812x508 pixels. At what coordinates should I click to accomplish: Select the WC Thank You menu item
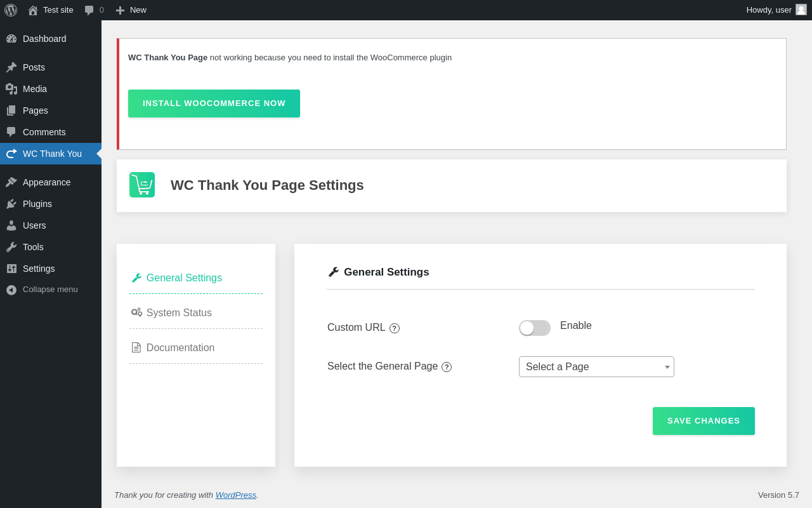51,154
